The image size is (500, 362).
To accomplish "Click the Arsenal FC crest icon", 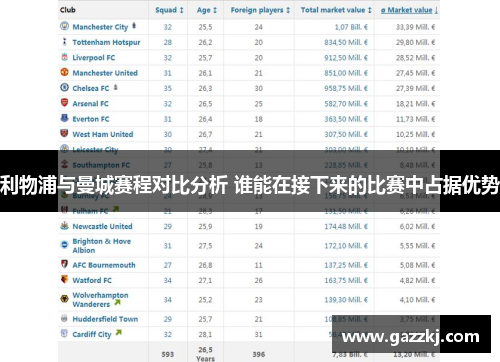I will click(x=64, y=103).
